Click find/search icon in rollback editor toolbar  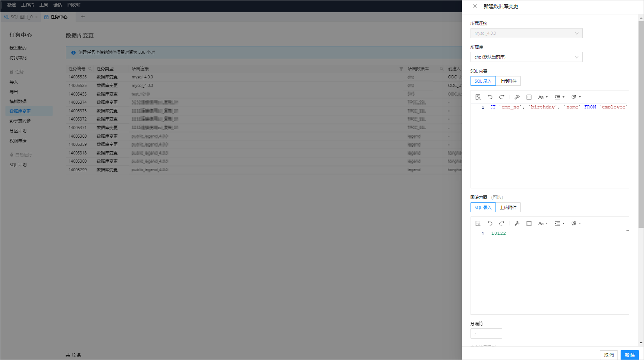click(478, 223)
